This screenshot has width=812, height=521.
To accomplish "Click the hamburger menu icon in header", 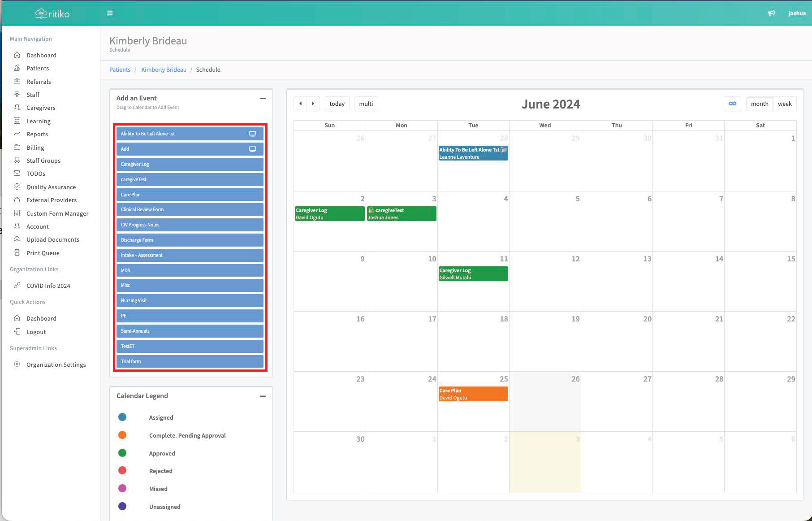I will click(110, 13).
